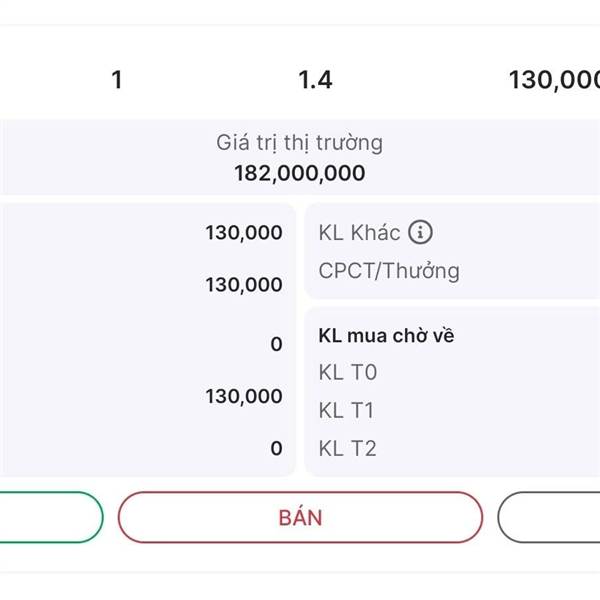Click the 182,000,000 market value

[299, 174]
